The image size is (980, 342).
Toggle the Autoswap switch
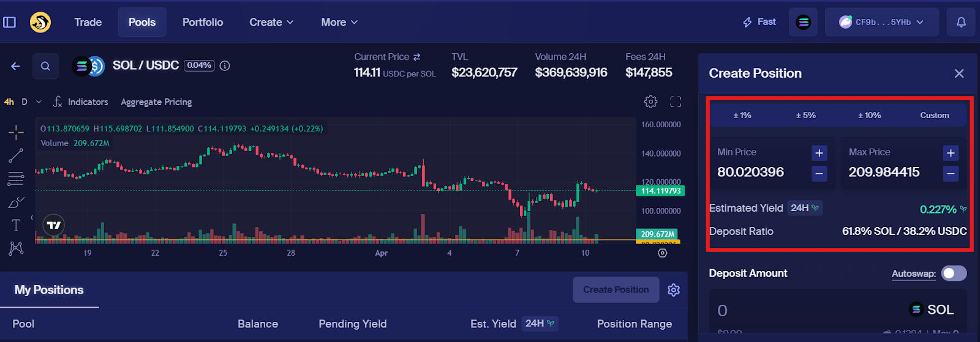click(954, 273)
